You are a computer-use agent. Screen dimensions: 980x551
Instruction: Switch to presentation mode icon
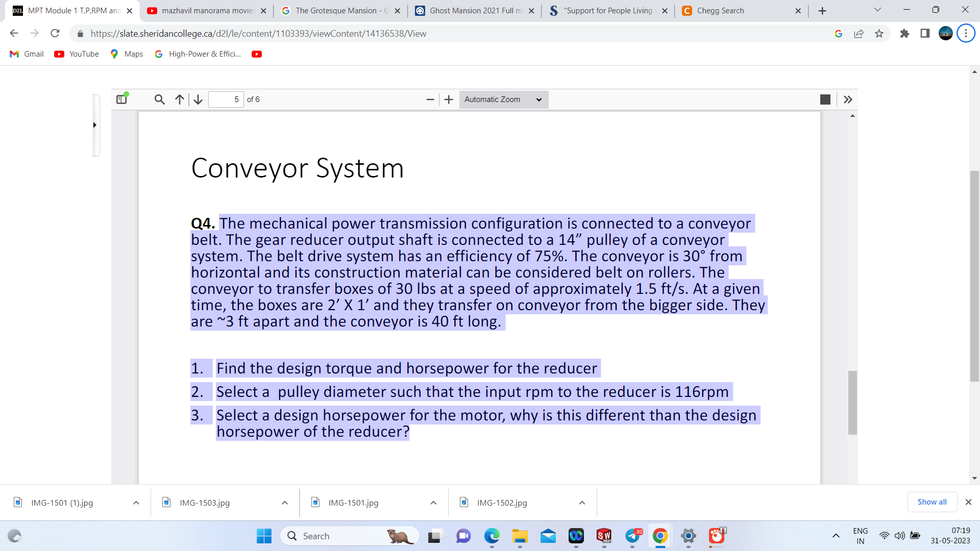(825, 99)
